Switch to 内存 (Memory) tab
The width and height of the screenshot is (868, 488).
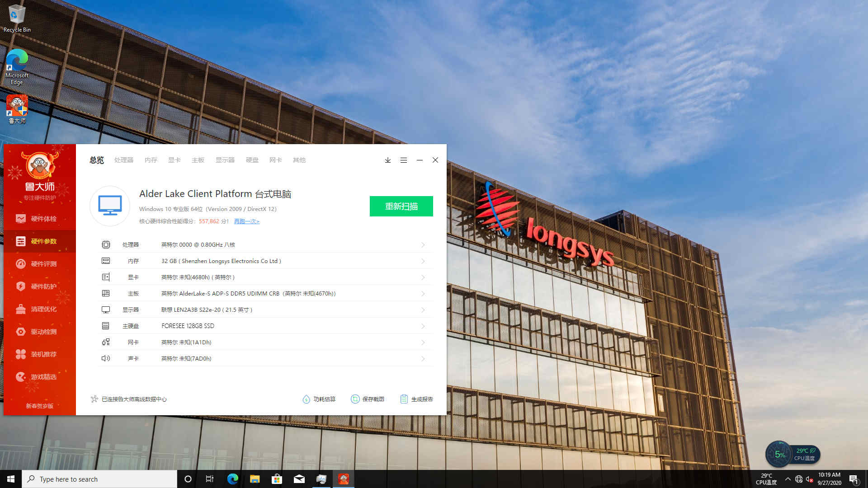(x=151, y=160)
